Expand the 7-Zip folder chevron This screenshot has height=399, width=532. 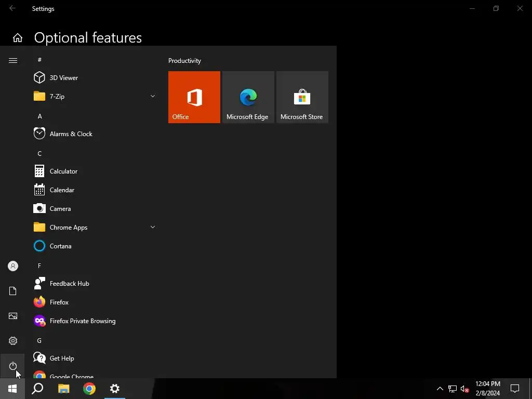(153, 96)
